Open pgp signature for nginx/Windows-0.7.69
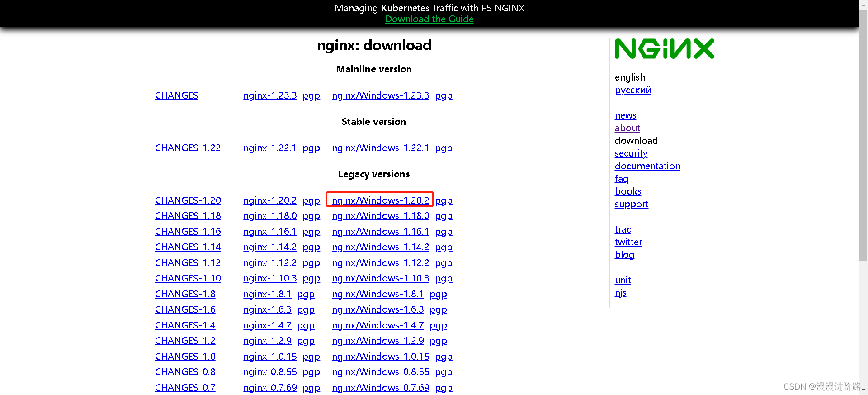This screenshot has height=395, width=868. [443, 388]
